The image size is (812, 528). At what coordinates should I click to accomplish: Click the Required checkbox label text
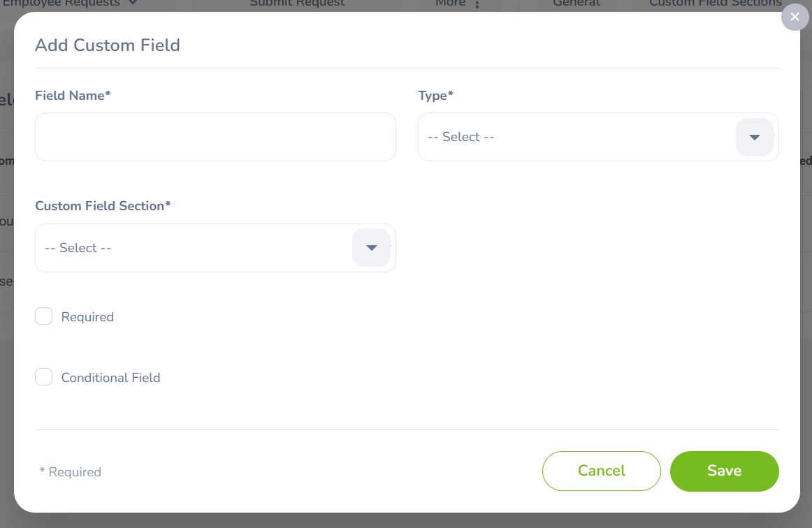pos(87,317)
